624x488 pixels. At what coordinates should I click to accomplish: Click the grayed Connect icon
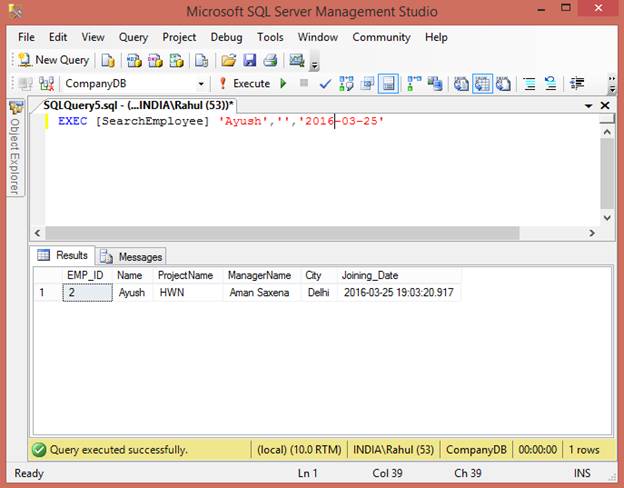pyautogui.click(x=25, y=84)
